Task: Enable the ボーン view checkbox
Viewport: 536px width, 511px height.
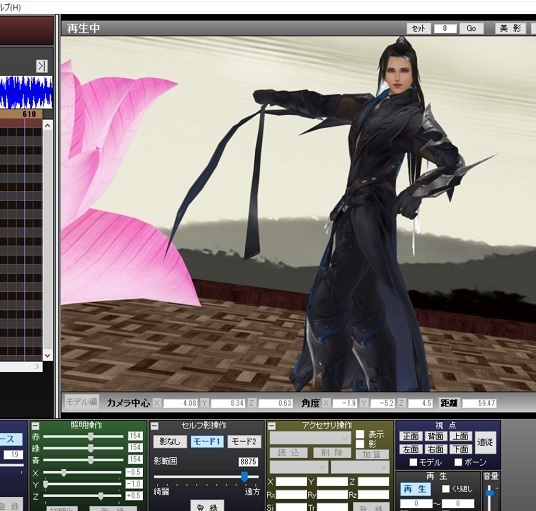Action: (x=458, y=462)
